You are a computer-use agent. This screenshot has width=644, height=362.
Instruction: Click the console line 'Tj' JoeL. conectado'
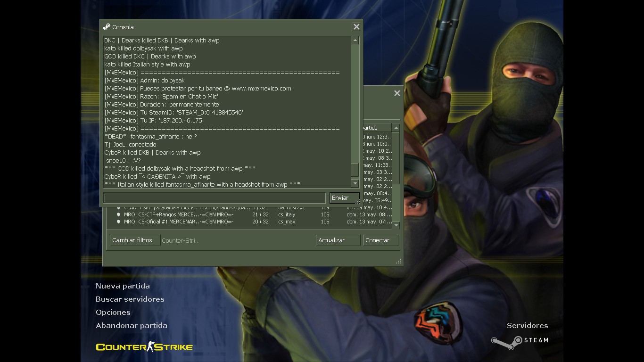(x=130, y=144)
